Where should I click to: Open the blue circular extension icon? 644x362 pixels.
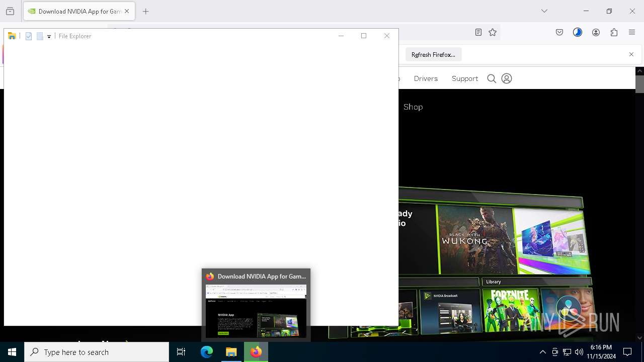[x=578, y=32]
